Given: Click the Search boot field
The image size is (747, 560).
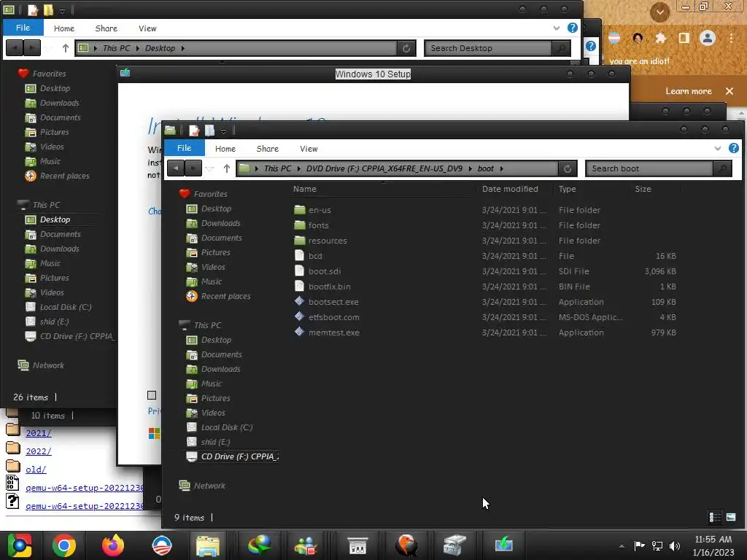Looking at the screenshot, I should tap(650, 168).
